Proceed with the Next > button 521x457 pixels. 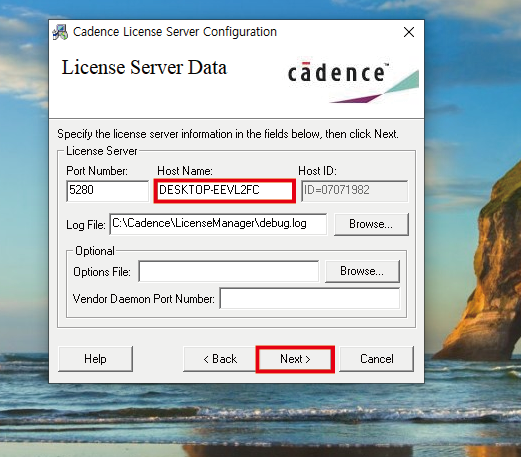295,359
